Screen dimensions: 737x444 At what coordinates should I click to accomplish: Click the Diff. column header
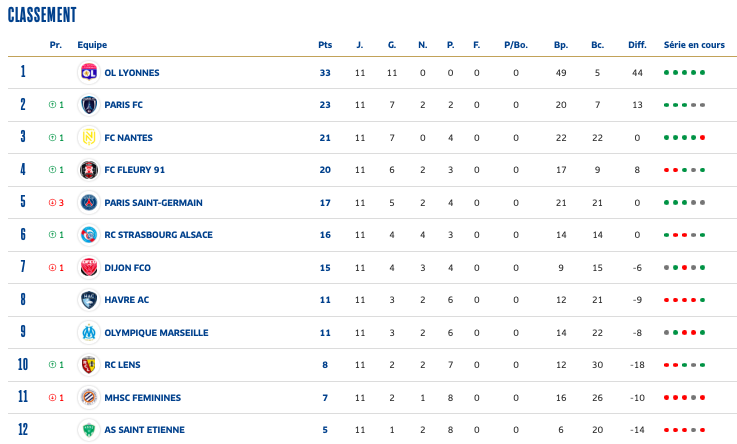tap(637, 45)
